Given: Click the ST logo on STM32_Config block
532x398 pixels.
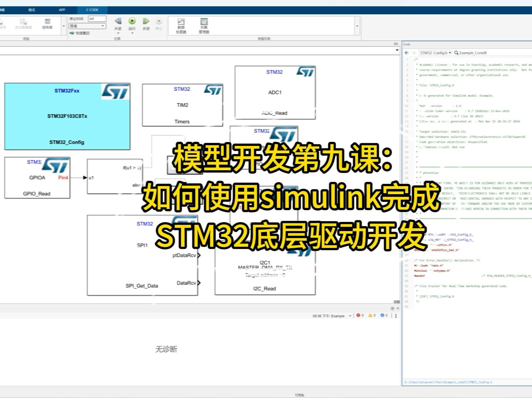Looking at the screenshot, I should 116,91.
